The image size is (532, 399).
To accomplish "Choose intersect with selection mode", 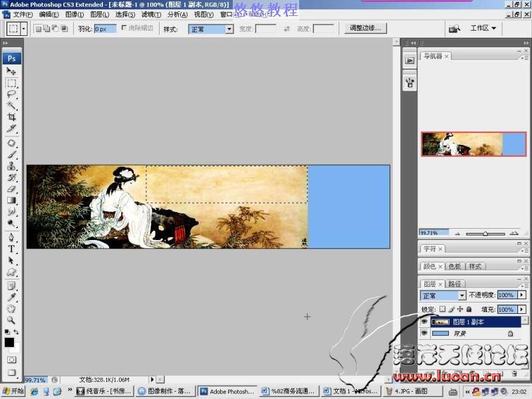I will (64, 29).
